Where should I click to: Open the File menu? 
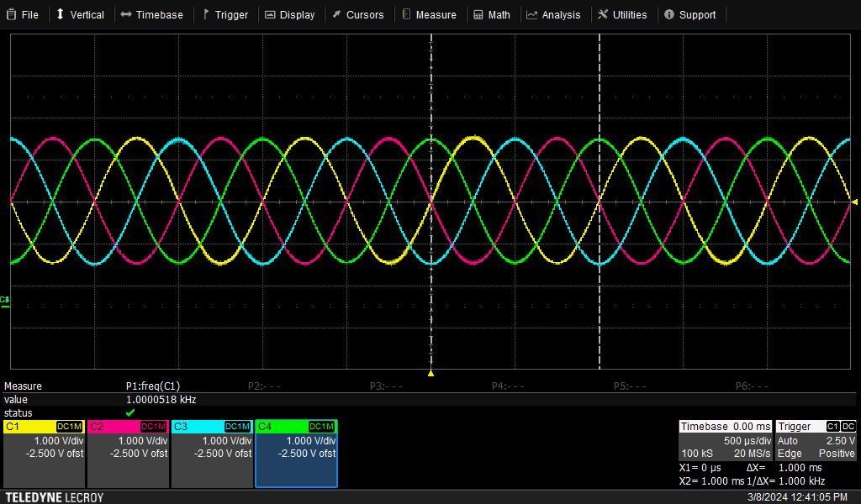coord(22,15)
